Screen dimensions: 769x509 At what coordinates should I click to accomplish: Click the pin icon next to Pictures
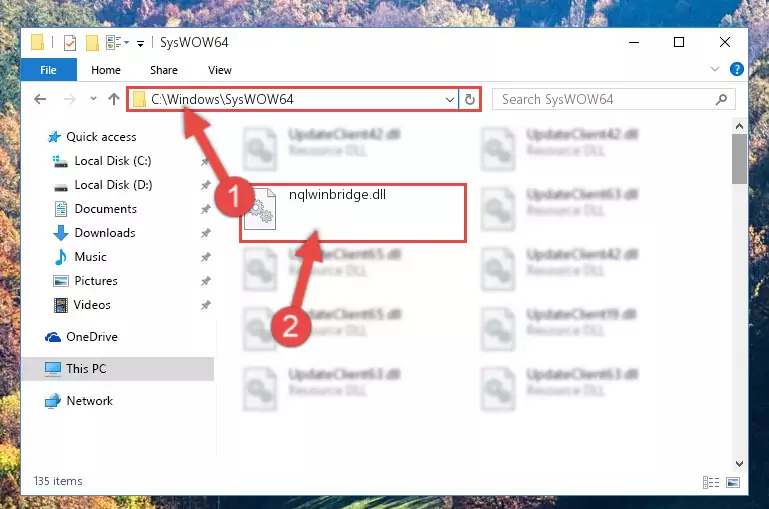click(x=205, y=281)
